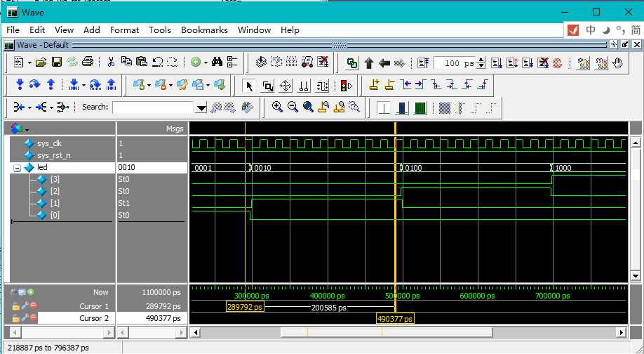The image size is (644, 354).
Task: Open the Format menu
Action: tap(124, 30)
